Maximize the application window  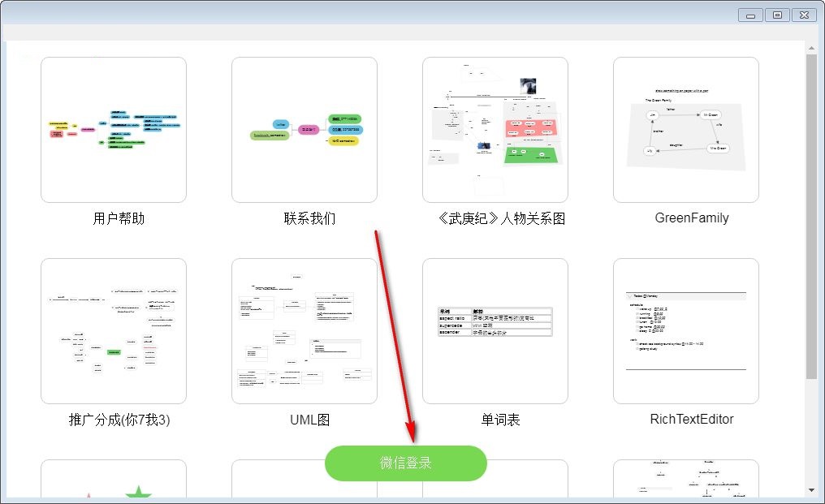776,14
